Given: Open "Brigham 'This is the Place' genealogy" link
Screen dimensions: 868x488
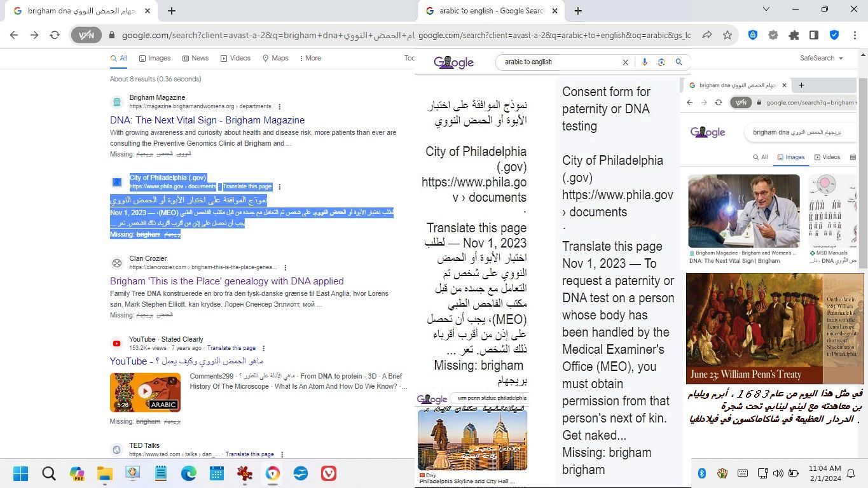Looking at the screenshot, I should point(227,281).
